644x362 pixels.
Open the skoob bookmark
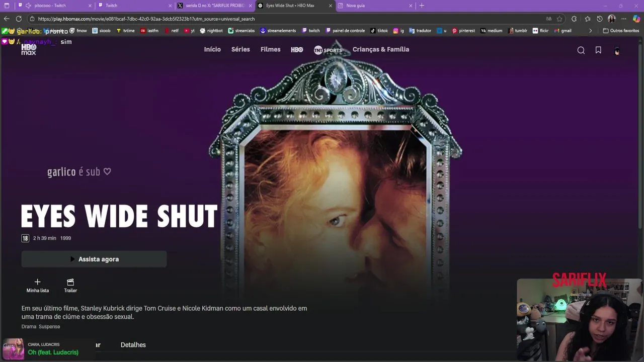coord(101,31)
